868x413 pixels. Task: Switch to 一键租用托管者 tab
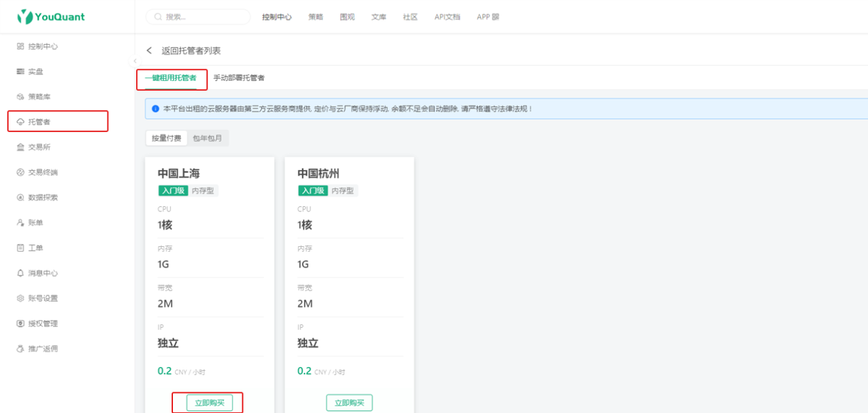point(171,78)
